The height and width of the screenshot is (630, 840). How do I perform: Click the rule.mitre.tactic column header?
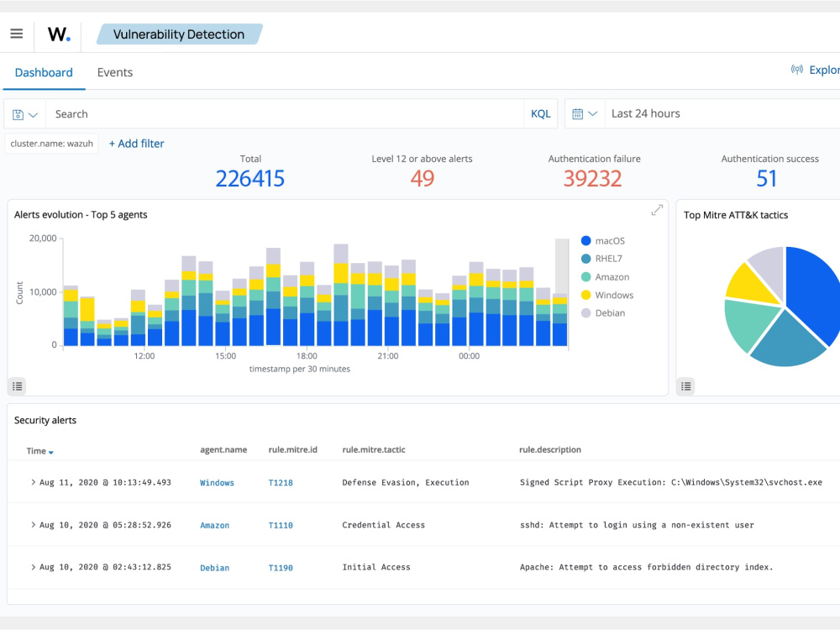pyautogui.click(x=374, y=449)
